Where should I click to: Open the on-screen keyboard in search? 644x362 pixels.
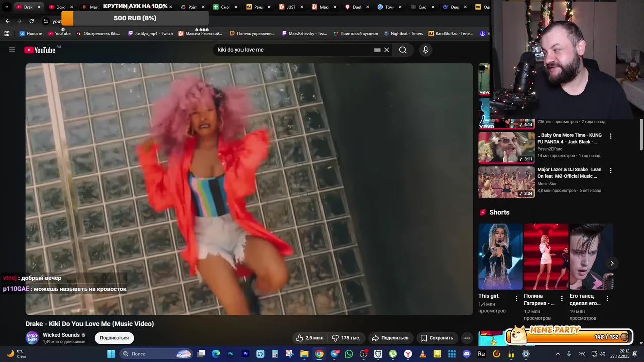377,50
